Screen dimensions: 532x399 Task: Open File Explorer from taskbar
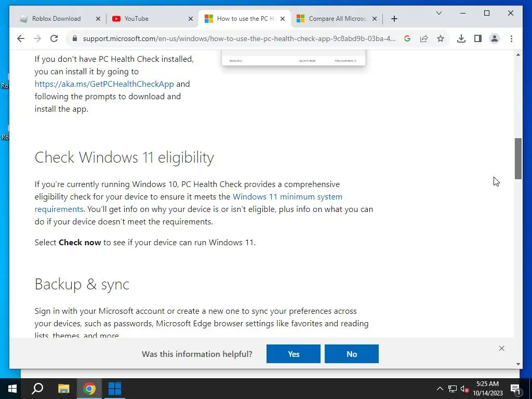pyautogui.click(x=63, y=389)
